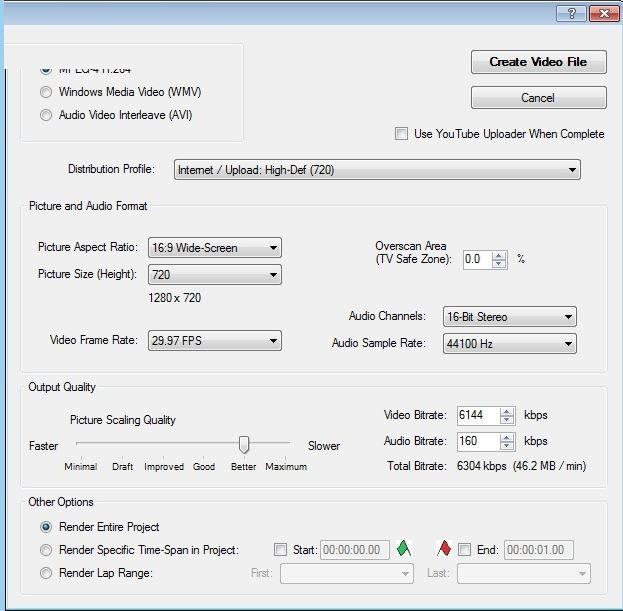Select the Render Lap Range option
This screenshot has width=623, height=611.
[46, 573]
